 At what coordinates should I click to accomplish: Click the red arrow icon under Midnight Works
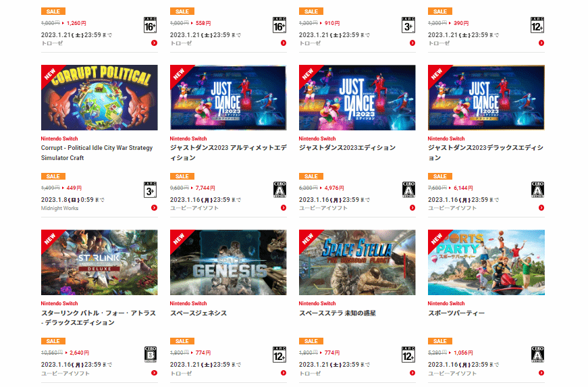[x=154, y=208]
